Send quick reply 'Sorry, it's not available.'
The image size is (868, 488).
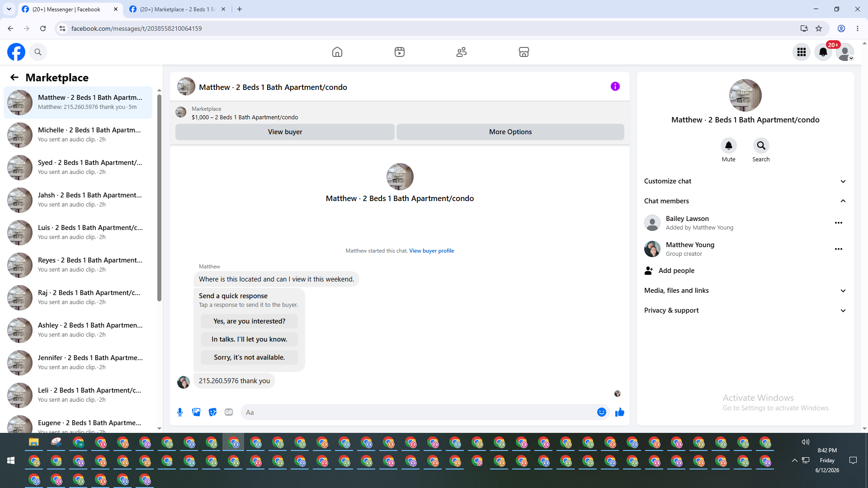tap(249, 357)
